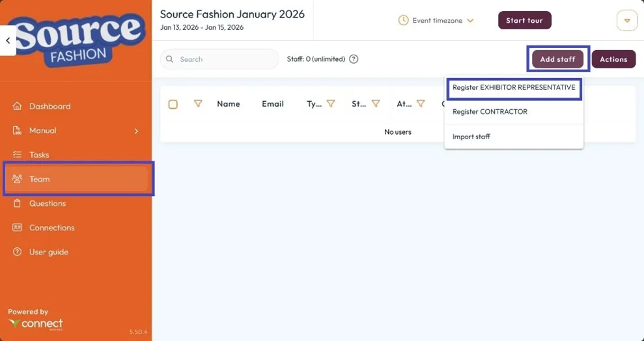Image resolution: width=644 pixels, height=341 pixels.
Task: Toggle the select all users checkbox
Action: pos(173,104)
